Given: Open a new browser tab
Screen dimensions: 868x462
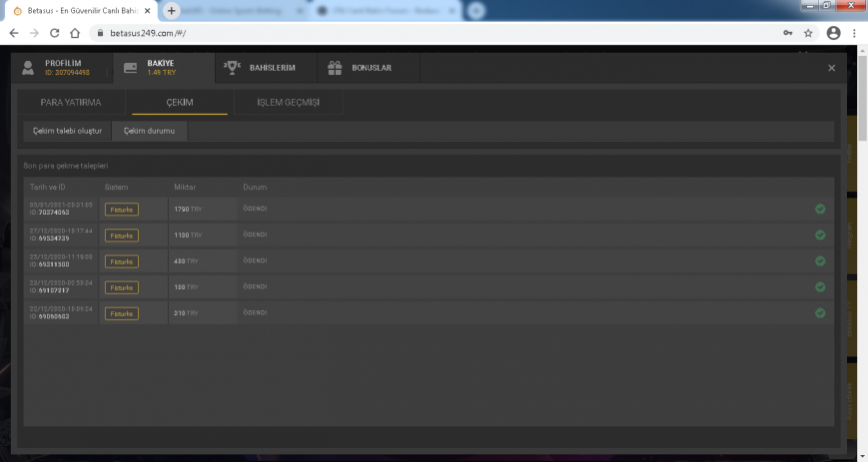Looking at the screenshot, I should 171,11.
